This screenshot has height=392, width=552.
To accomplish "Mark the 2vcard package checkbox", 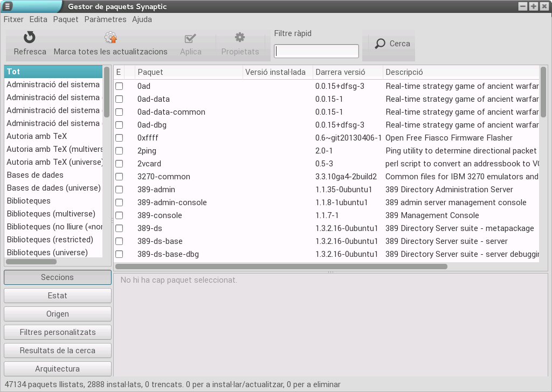I will click(119, 164).
